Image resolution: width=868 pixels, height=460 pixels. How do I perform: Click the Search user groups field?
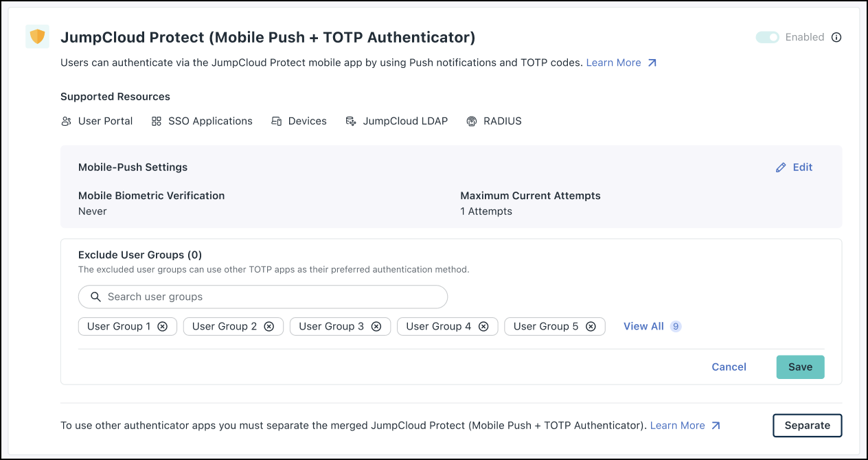coord(263,297)
